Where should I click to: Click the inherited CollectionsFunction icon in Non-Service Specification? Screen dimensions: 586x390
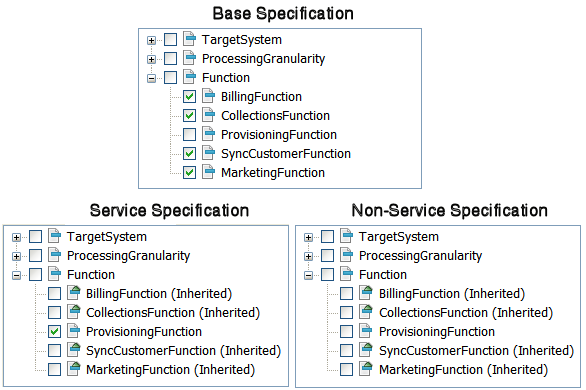click(x=366, y=312)
